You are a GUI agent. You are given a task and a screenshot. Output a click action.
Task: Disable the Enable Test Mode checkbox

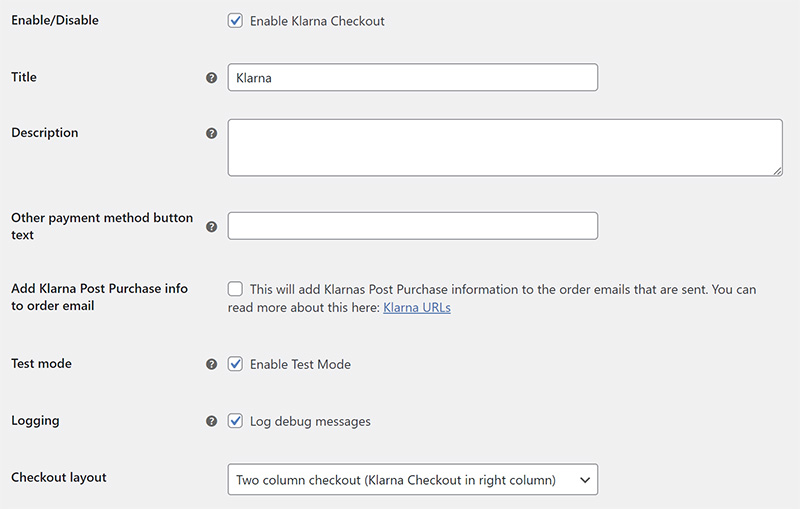click(236, 364)
